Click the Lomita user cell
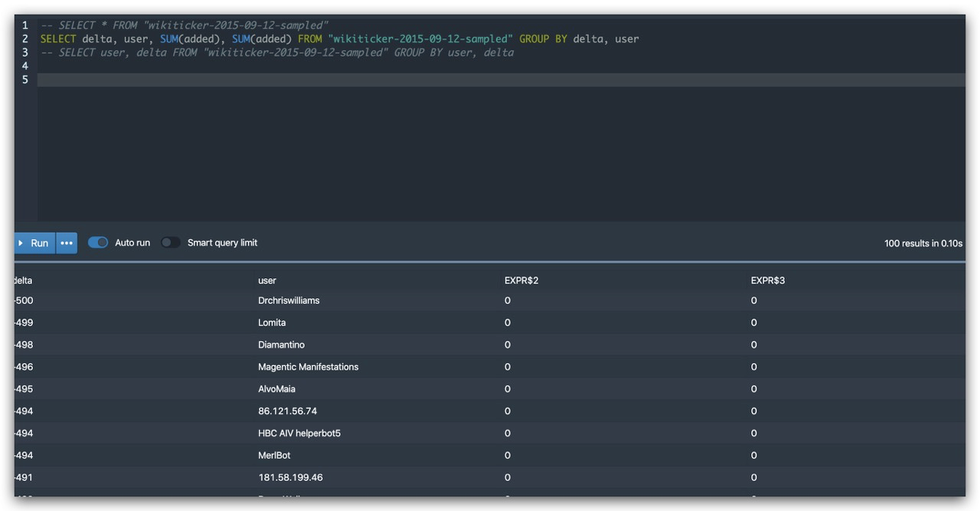Image resolution: width=980 pixels, height=511 pixels. pyautogui.click(x=272, y=323)
